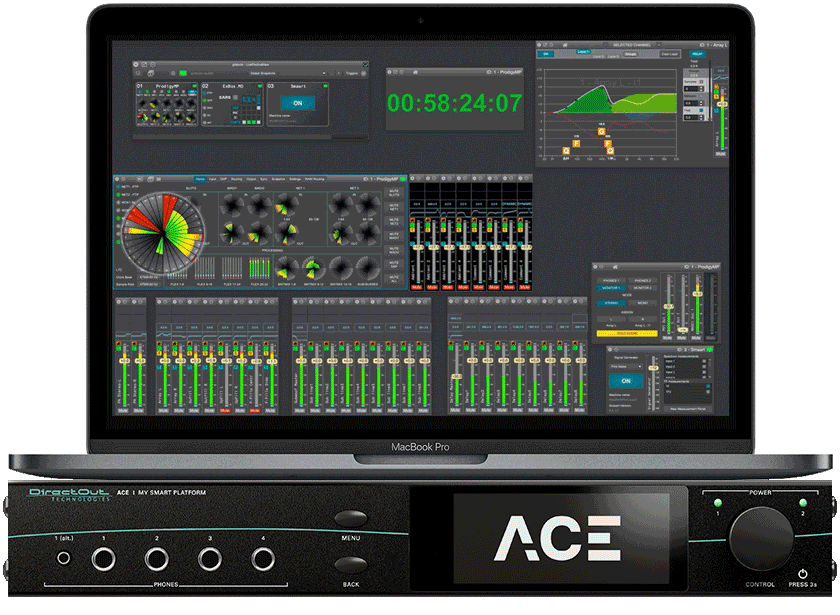Click the New Measurement Panel button
This screenshot has height=615, width=840.
(687, 409)
